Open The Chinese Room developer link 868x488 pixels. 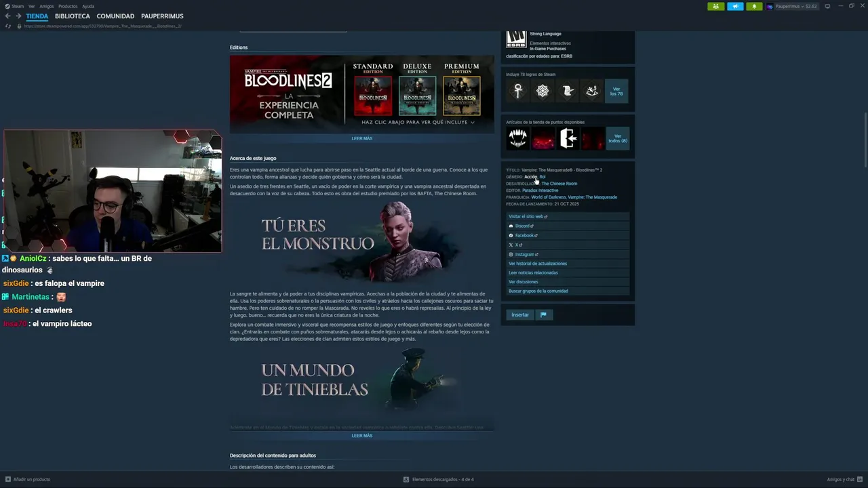[x=559, y=184]
